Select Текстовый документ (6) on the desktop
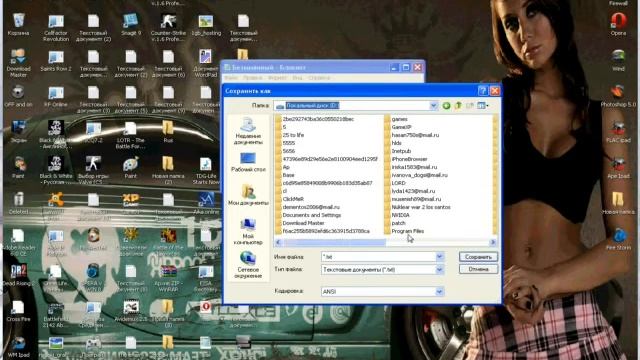Screen dimensions: 640x360 click(x=168, y=63)
